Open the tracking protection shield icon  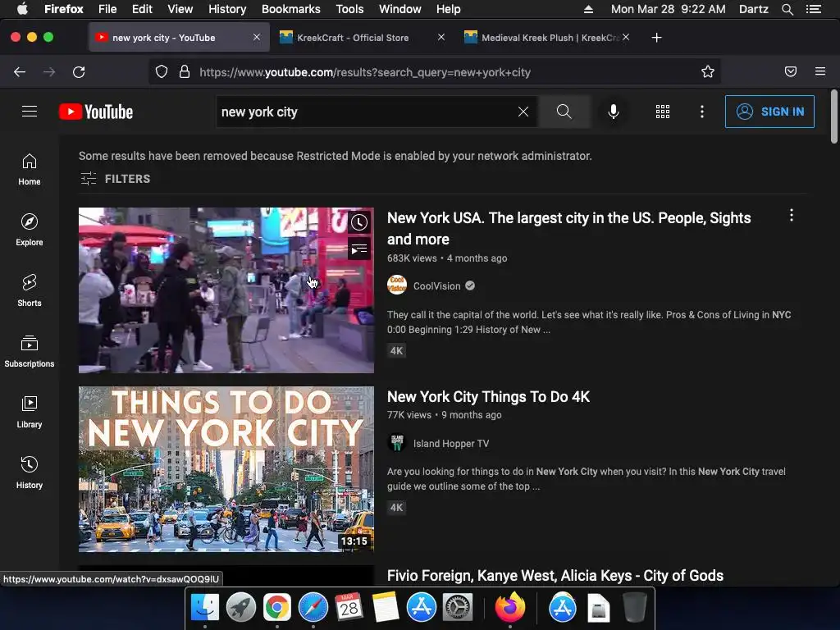162,72
